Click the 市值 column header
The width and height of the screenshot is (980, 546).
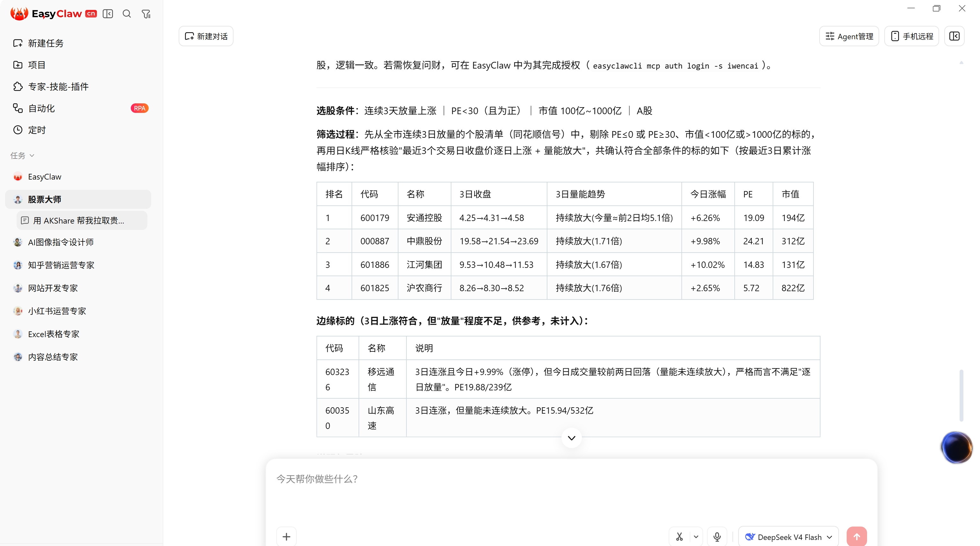point(793,194)
